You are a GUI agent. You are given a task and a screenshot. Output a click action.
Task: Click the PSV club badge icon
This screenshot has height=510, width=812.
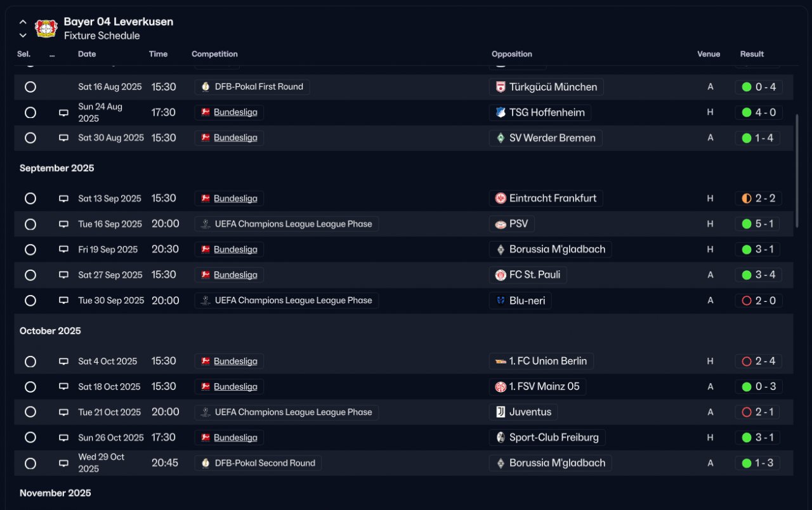[501, 224]
